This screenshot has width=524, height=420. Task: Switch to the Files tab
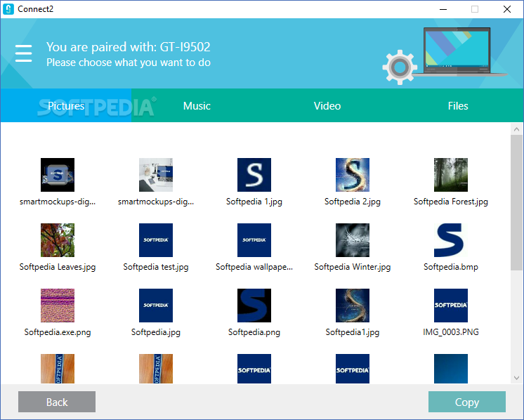pos(458,105)
